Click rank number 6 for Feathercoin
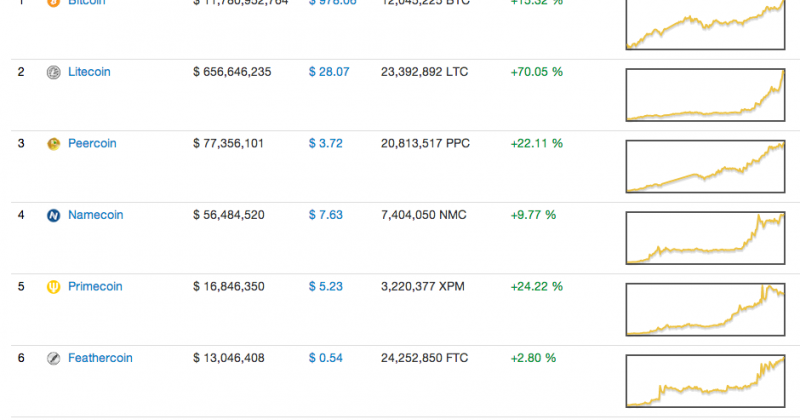The image size is (800, 420). coord(21,358)
